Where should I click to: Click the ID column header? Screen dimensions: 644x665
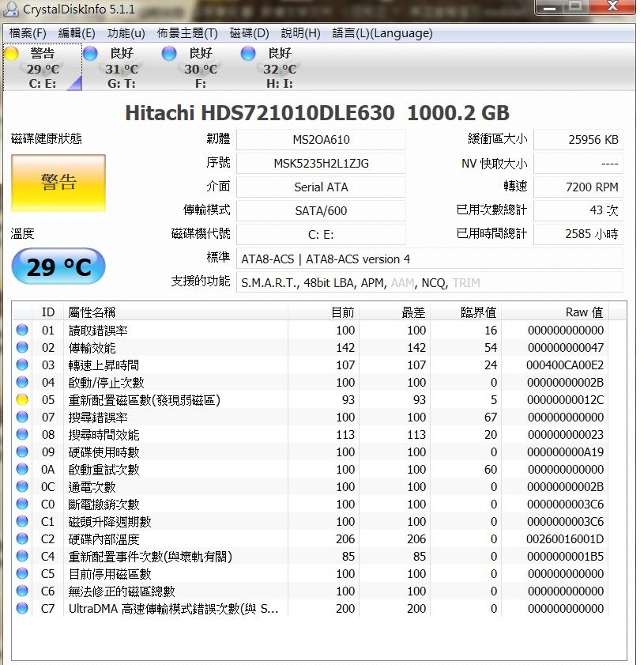click(48, 312)
